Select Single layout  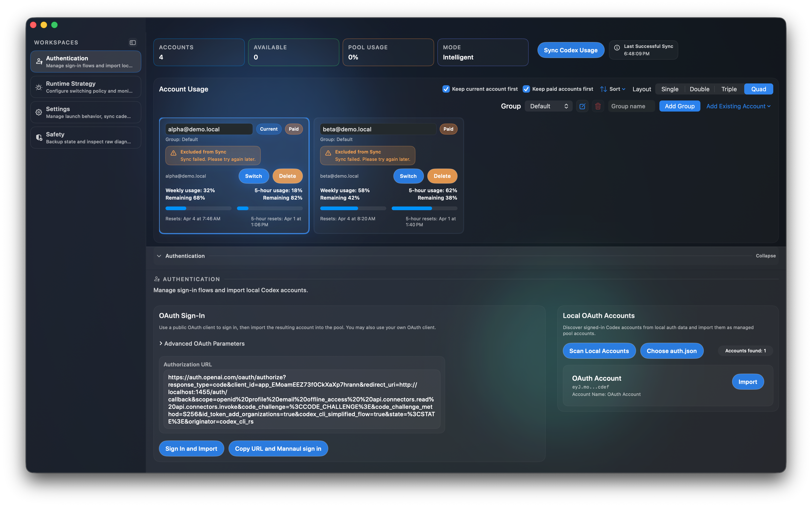point(670,89)
